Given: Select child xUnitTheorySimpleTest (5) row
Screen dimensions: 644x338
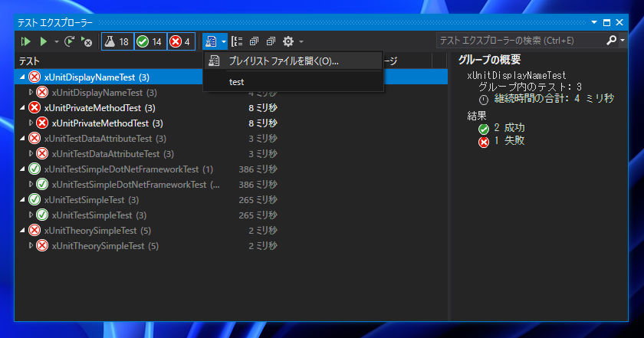Looking at the screenshot, I should [232, 245].
